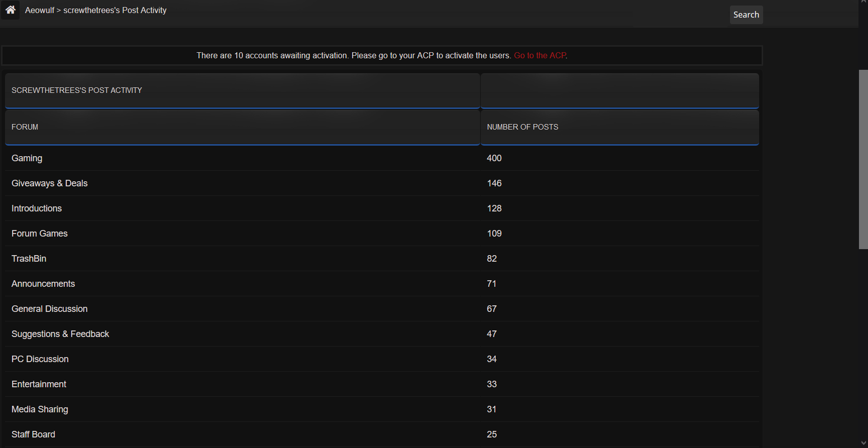View the 400 posts in Gaming
Screen dimensions: 868x448
tap(494, 158)
